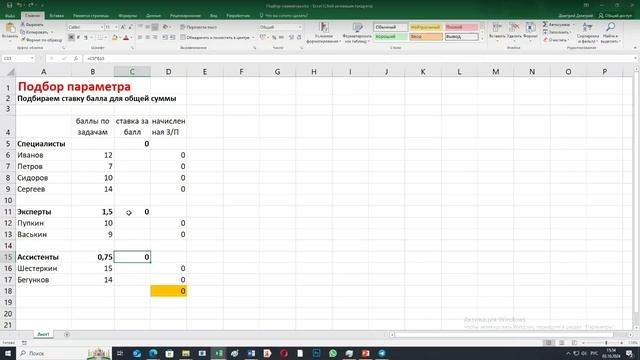This screenshot has height=360, width=640.
Task: Click the percent style icon
Action: 274,38
